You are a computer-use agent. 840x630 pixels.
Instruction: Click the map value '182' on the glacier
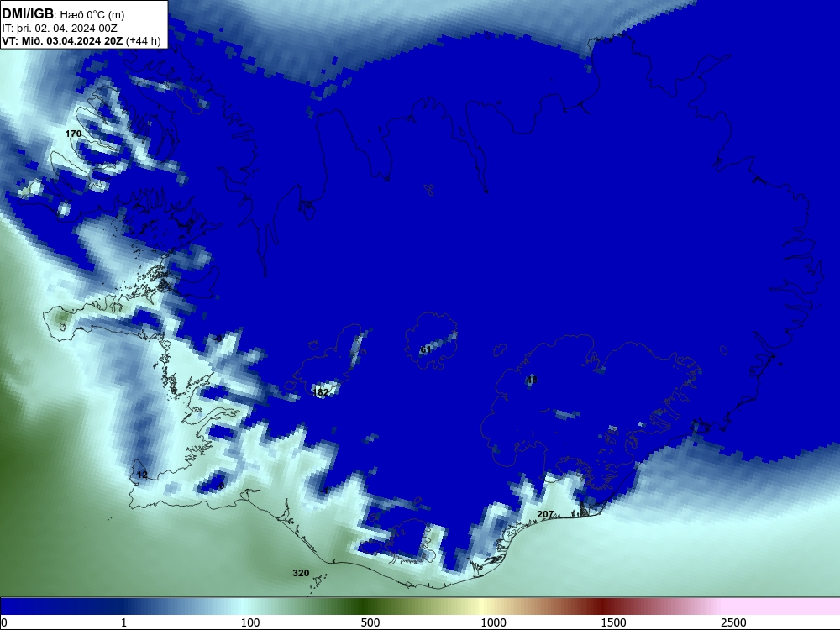(x=320, y=392)
